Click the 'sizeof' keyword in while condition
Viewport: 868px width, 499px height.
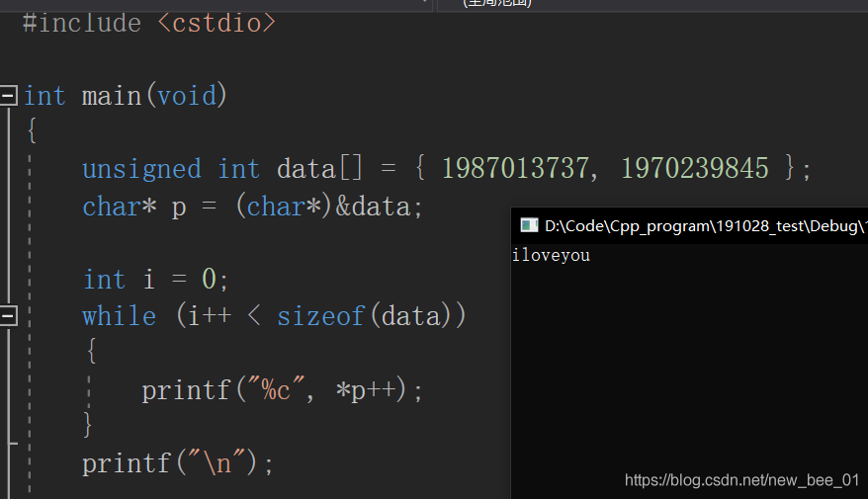[x=321, y=316]
